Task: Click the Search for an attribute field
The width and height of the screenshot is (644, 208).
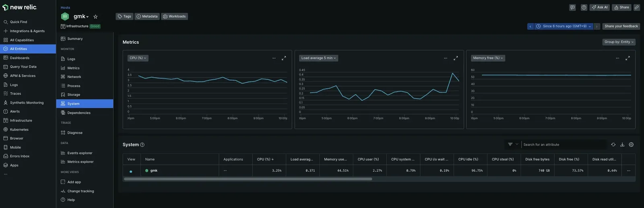Action: point(564,144)
